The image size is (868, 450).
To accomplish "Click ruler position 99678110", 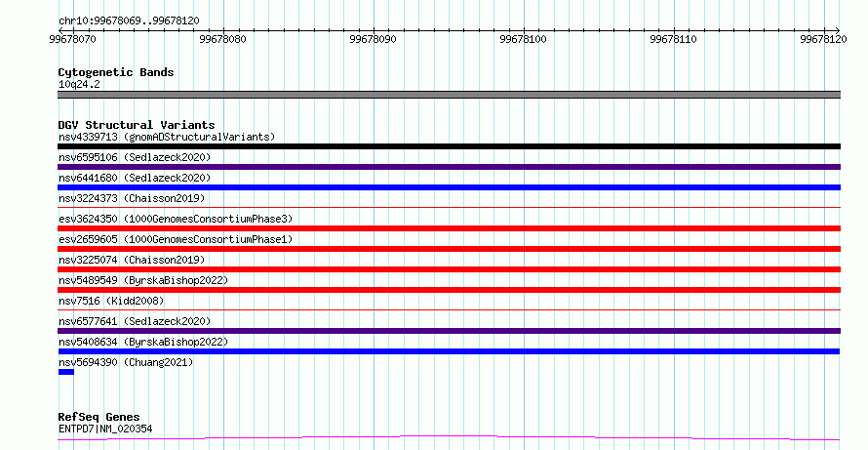I will tap(673, 39).
